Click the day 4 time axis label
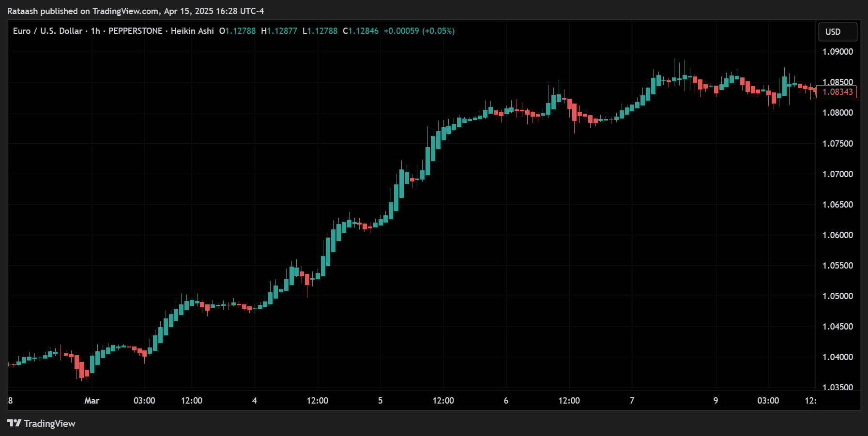 coord(254,401)
